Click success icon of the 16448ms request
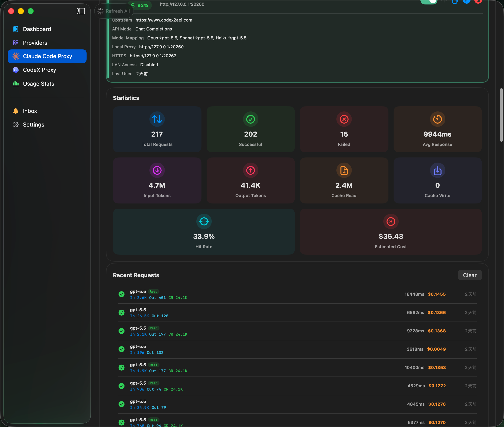504x427 pixels. pyautogui.click(x=122, y=294)
